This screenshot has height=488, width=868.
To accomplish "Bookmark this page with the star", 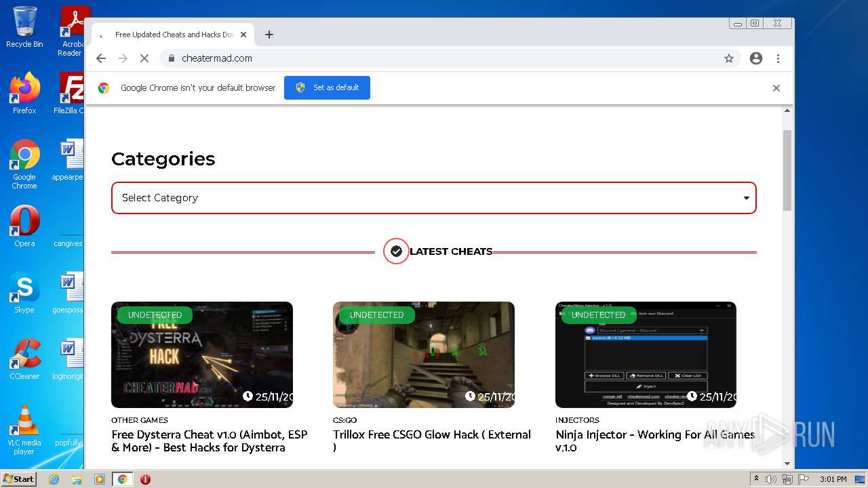I will [729, 58].
